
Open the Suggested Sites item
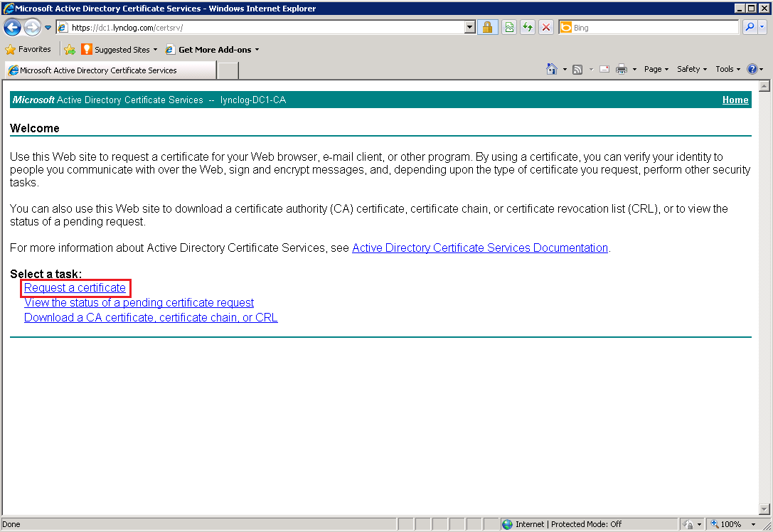click(119, 49)
